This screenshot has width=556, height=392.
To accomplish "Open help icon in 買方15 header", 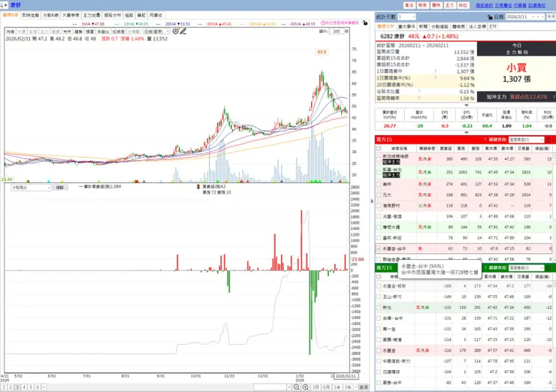I will click(x=485, y=140).
